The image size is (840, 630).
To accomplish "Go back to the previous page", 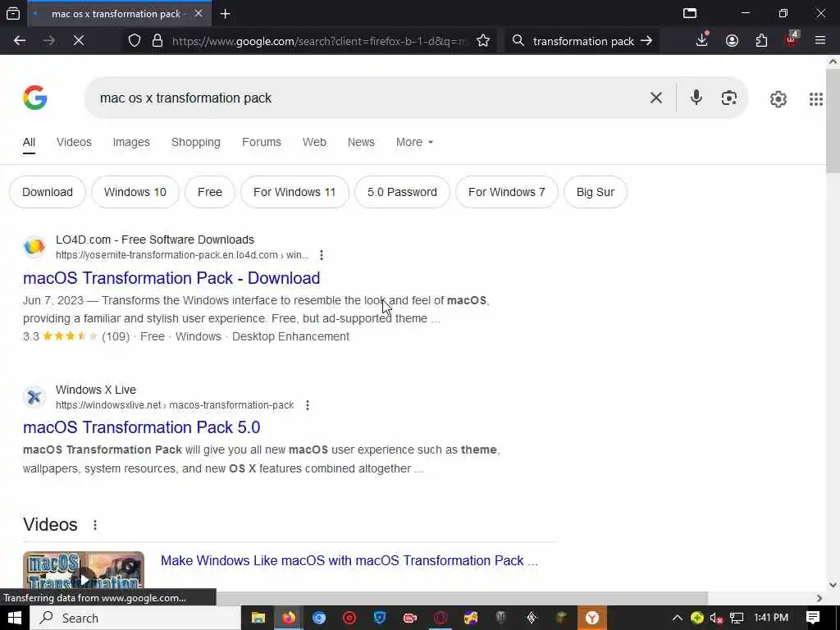I will [20, 41].
